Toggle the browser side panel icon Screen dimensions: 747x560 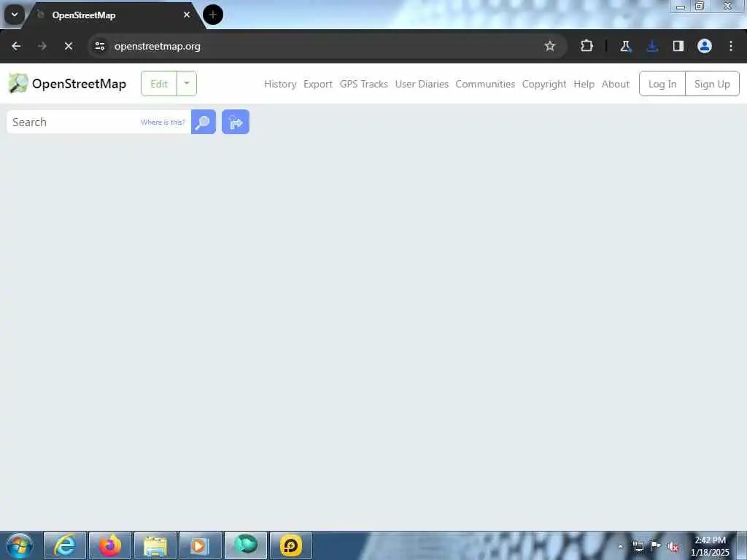pos(678,46)
